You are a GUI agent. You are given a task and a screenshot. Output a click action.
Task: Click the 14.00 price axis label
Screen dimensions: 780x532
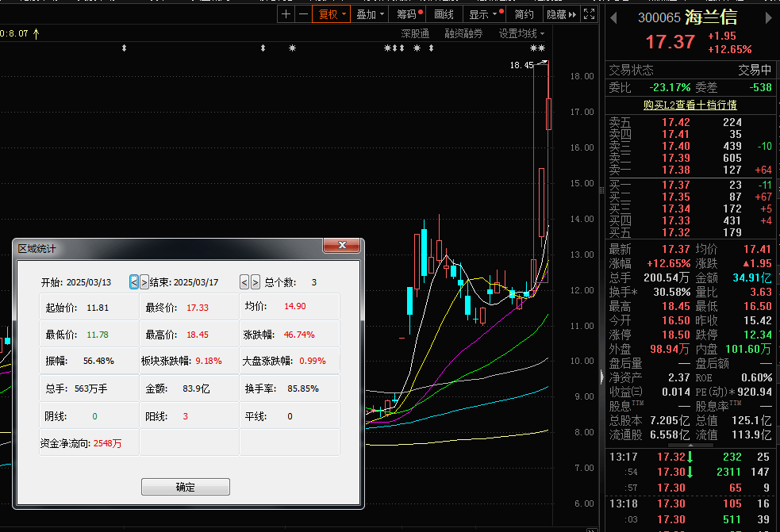582,219
